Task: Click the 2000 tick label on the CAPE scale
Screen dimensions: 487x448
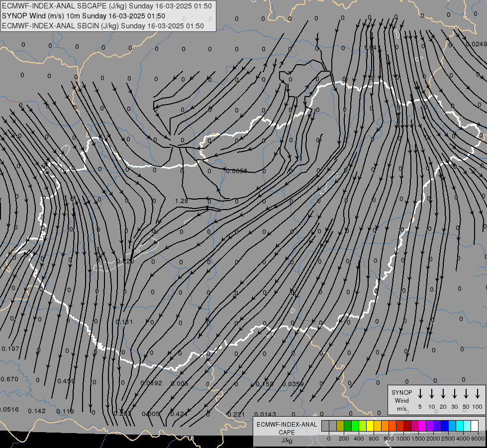Action: [x=433, y=439]
